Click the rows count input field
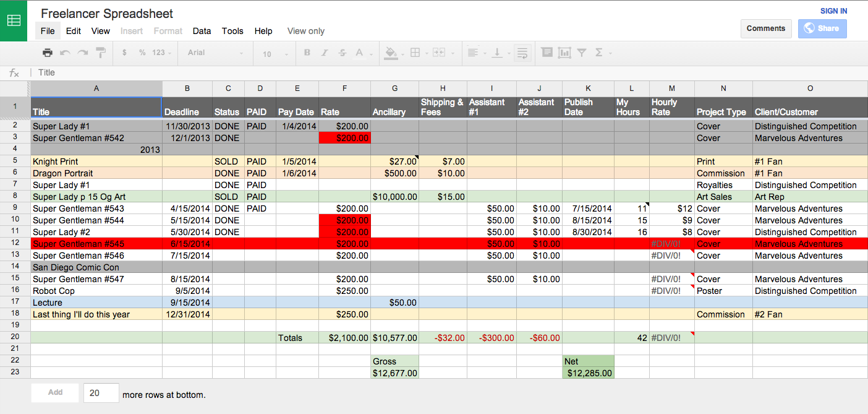 pyautogui.click(x=101, y=393)
